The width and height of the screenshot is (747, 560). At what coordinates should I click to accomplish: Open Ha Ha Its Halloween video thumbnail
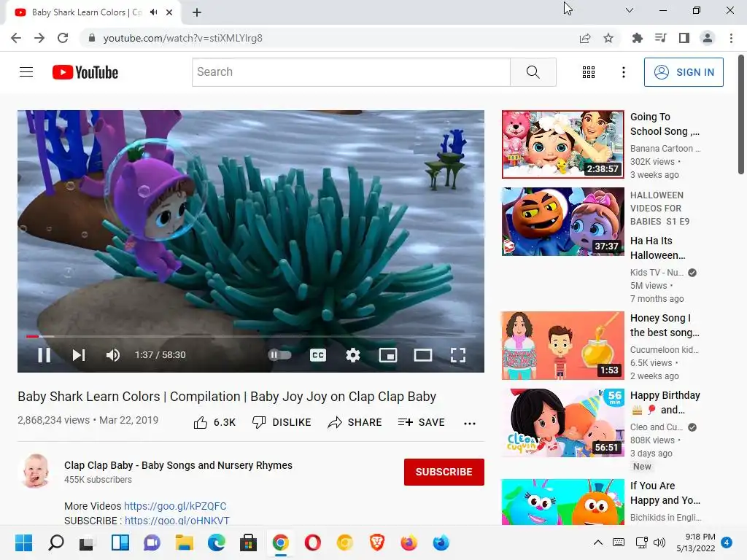click(x=562, y=222)
